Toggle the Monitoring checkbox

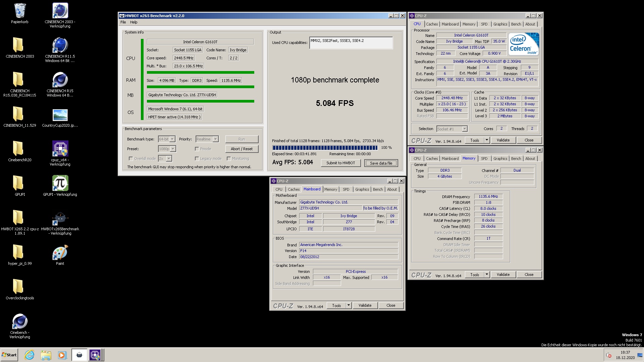[x=229, y=159]
